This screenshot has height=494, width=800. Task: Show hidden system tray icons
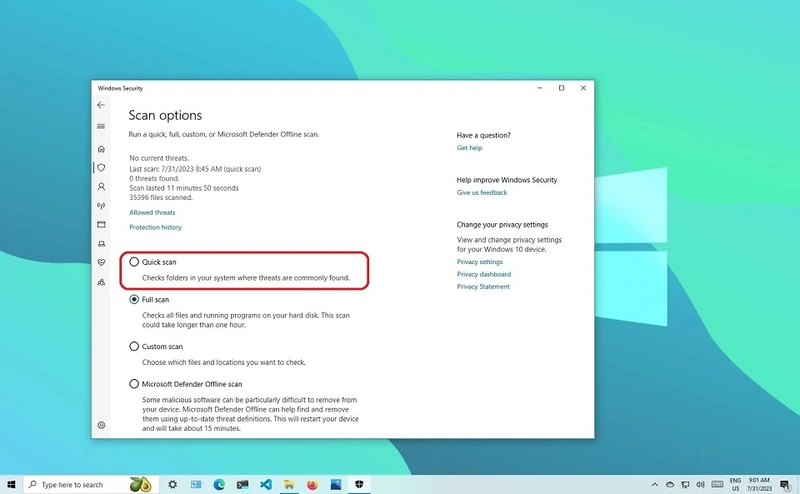[655, 484]
